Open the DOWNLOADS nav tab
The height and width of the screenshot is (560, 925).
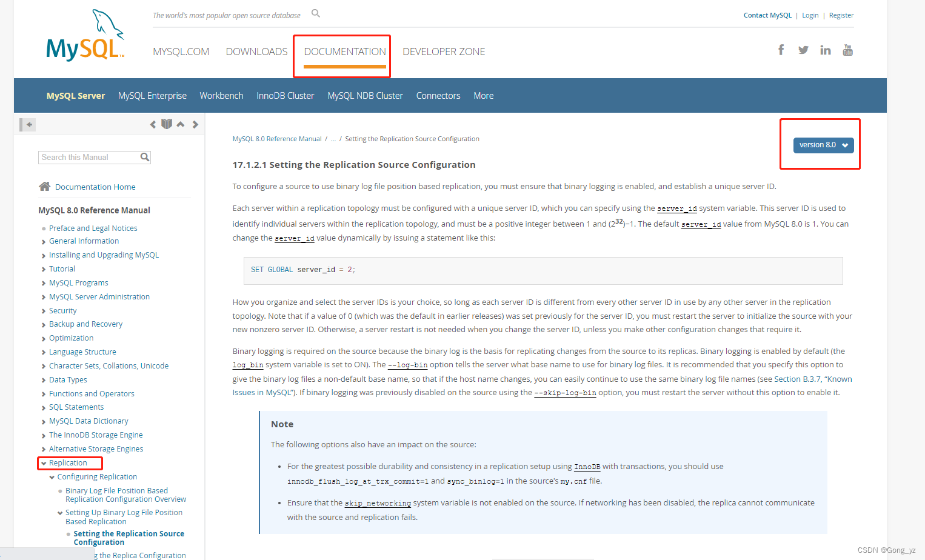point(256,52)
